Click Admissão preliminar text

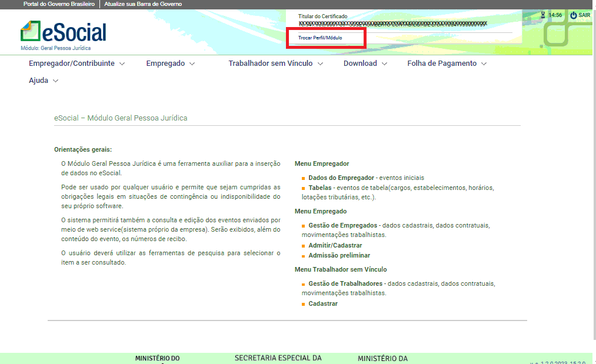click(339, 255)
